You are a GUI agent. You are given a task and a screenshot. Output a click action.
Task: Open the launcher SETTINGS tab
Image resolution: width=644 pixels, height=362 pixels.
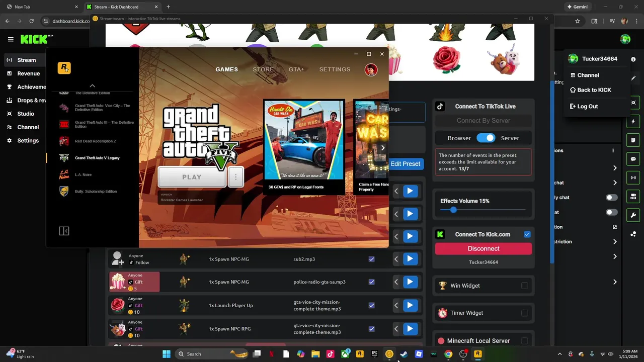335,69
